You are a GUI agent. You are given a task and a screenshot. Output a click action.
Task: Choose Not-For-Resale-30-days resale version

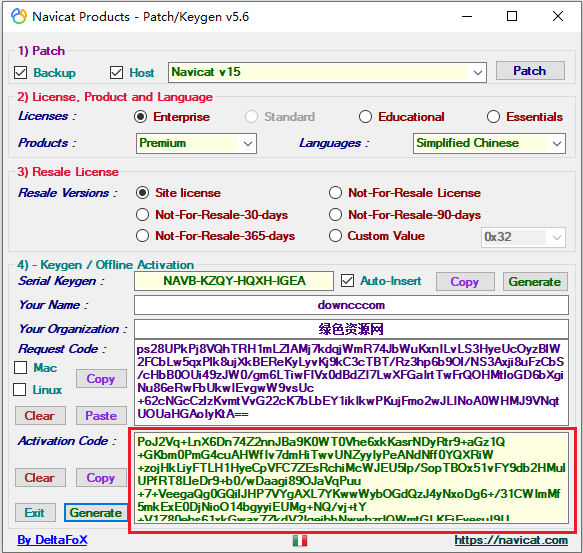[x=142, y=215]
